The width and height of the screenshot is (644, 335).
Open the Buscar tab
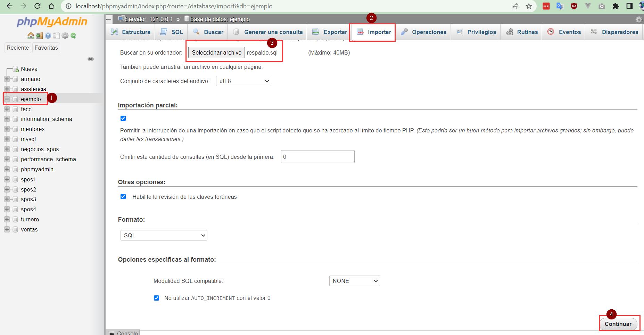(208, 32)
